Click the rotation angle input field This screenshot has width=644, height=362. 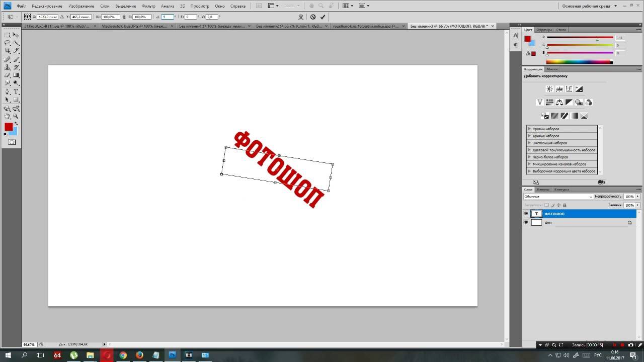[167, 17]
